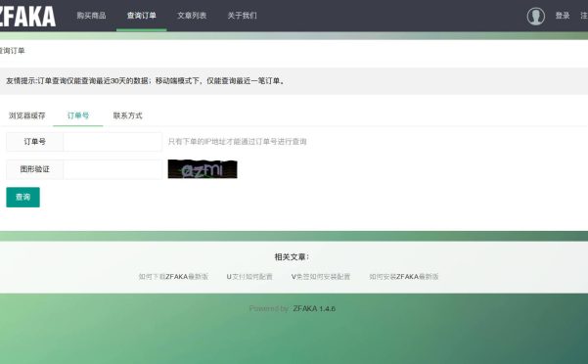Open article 如何安装ZFAKA最新版

(x=404, y=277)
